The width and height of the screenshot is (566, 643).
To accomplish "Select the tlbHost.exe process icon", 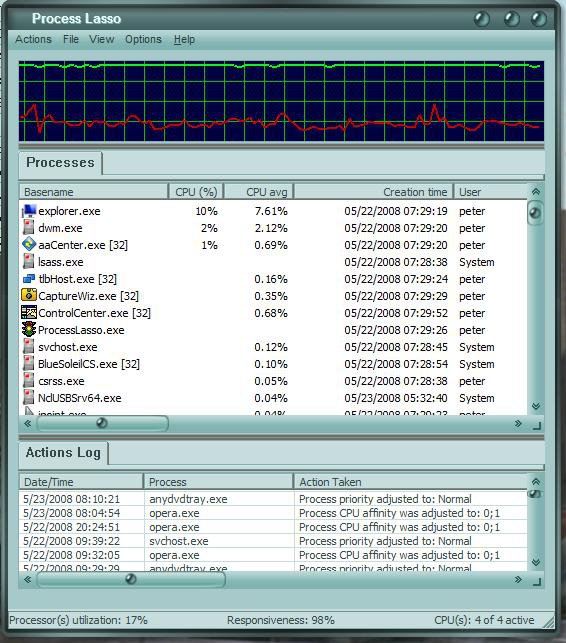I will click(29, 279).
